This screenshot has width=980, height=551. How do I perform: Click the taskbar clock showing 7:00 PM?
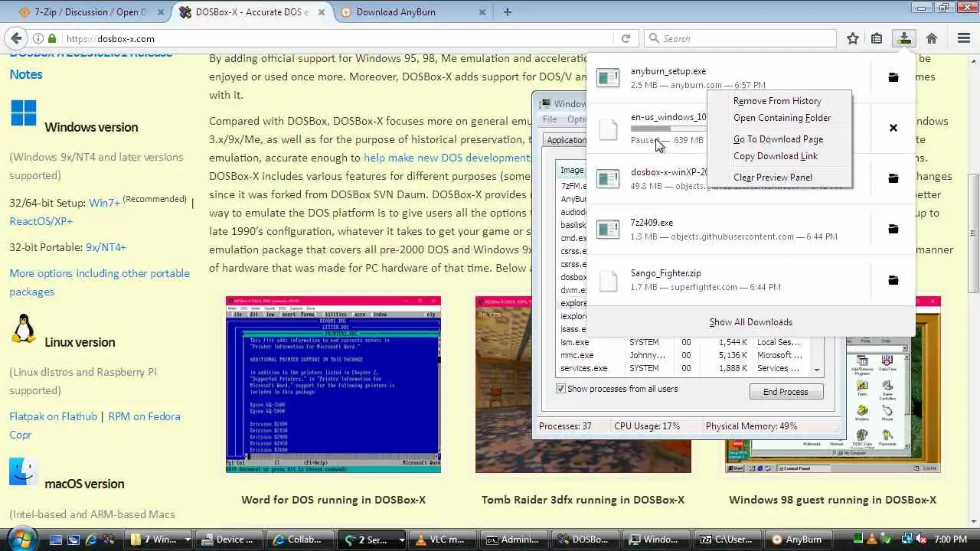pos(950,540)
